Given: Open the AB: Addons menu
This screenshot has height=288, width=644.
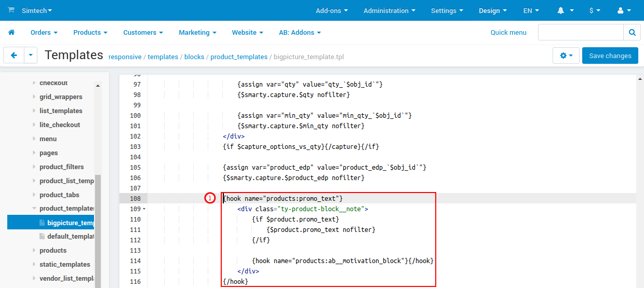Looking at the screenshot, I should tap(300, 32).
